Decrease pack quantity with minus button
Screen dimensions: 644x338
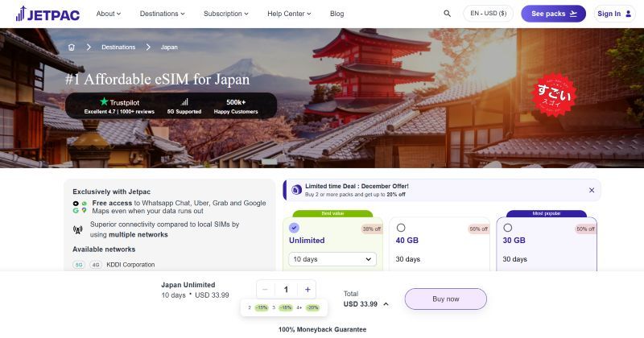265,290
